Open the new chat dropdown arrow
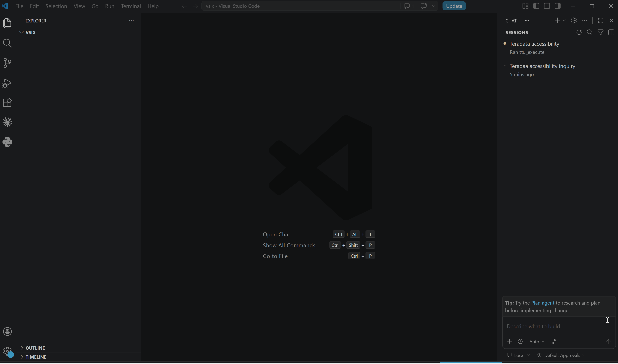The image size is (618, 364). (564, 21)
